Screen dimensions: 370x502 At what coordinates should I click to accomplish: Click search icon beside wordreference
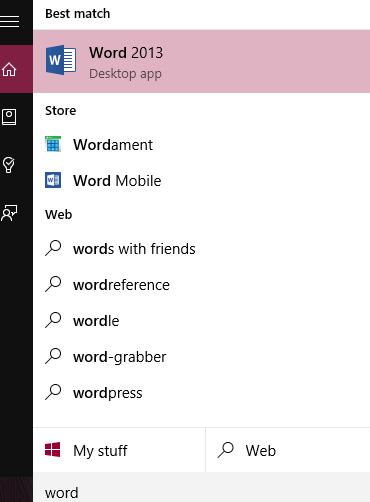[x=53, y=284]
